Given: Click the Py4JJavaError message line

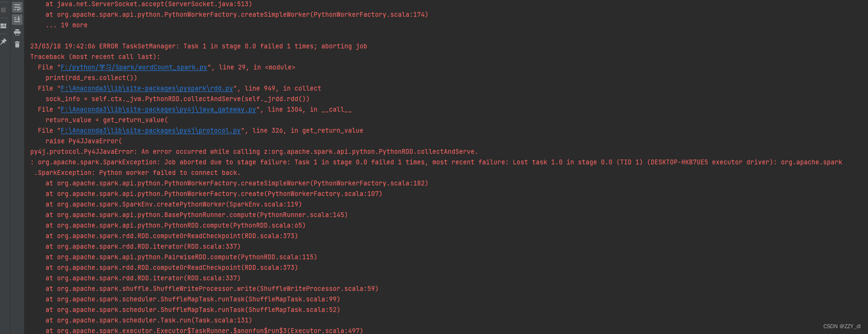Looking at the screenshot, I should [254, 152].
